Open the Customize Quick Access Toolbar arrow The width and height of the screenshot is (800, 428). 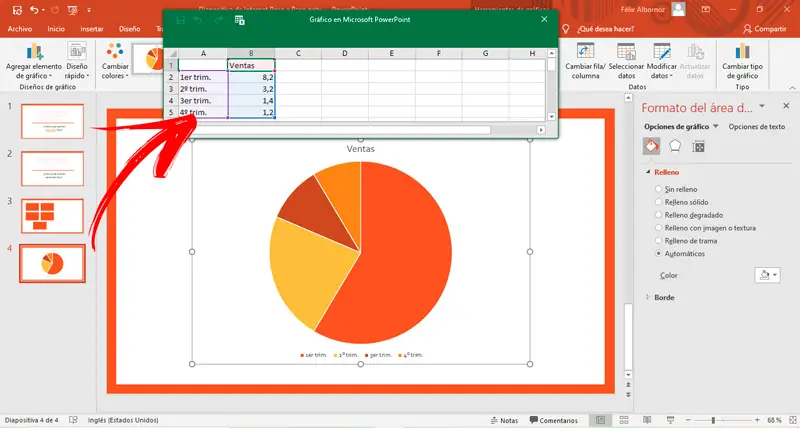(x=89, y=10)
